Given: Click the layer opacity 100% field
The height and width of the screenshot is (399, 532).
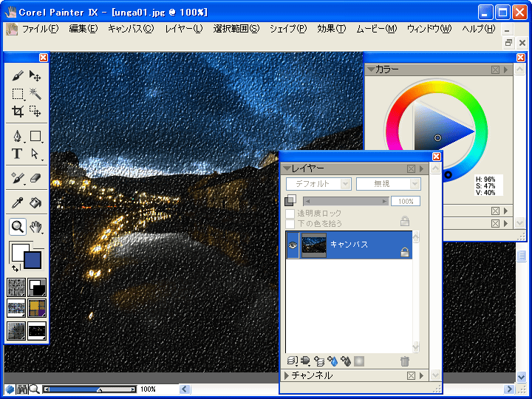Looking at the screenshot, I should pos(406,201).
